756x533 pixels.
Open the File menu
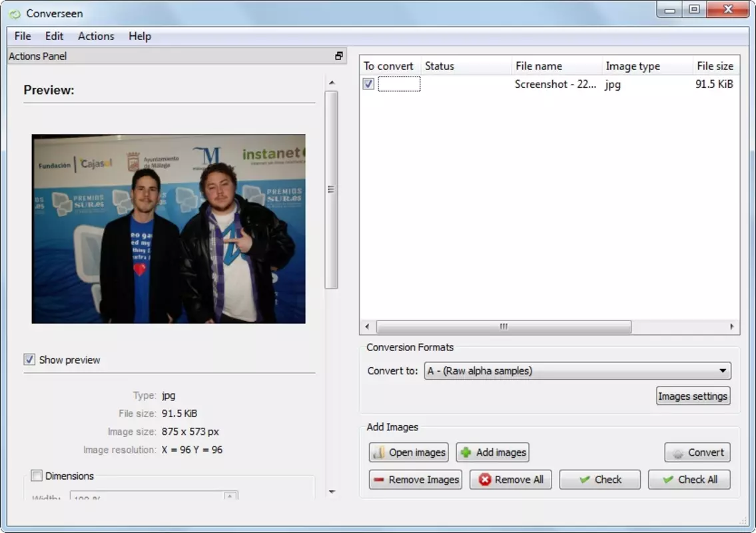pos(23,36)
